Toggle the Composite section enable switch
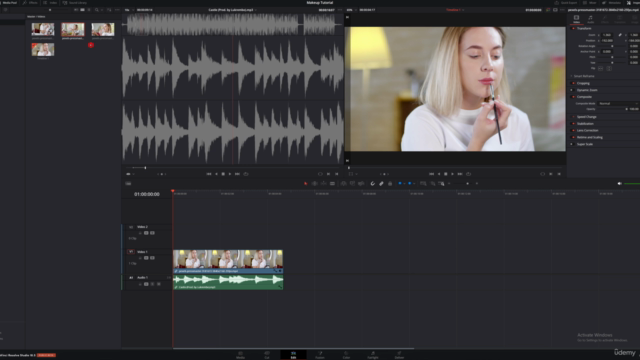640x360 pixels. pyautogui.click(x=573, y=97)
